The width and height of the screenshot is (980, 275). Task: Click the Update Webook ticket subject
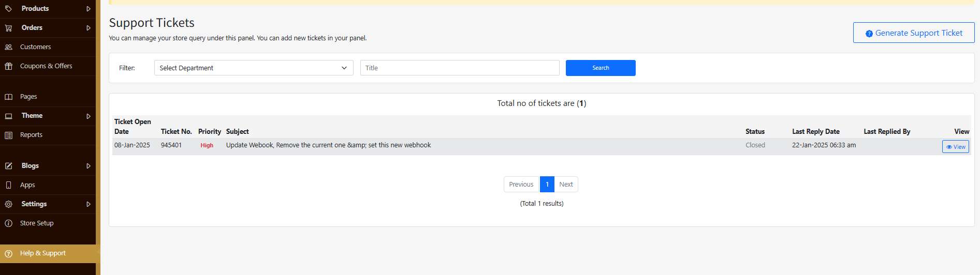point(328,145)
